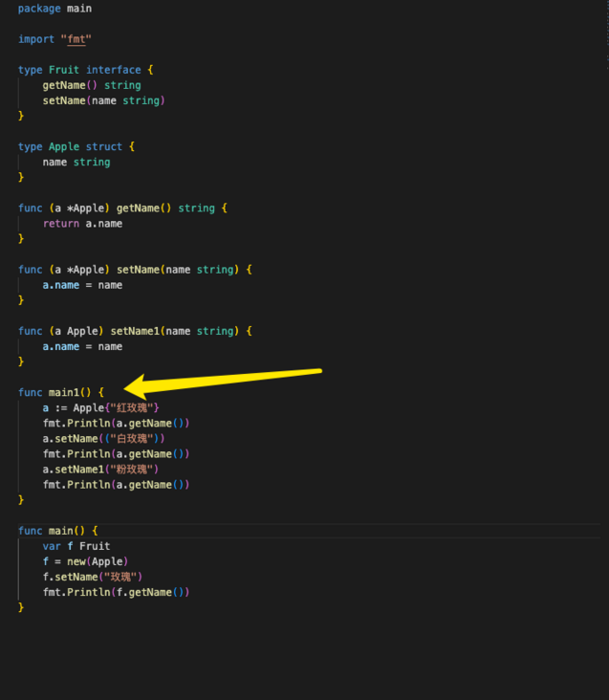Screen dimensions: 609x700
Task: Click the 'f = new(Apple)' line
Action: (x=86, y=561)
